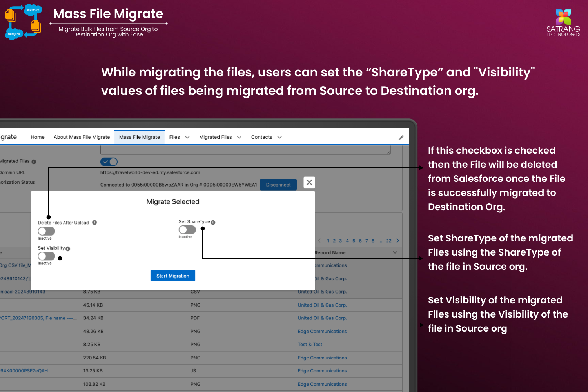Go to previous page with left chevron
The width and height of the screenshot is (588, 392).
(319, 241)
